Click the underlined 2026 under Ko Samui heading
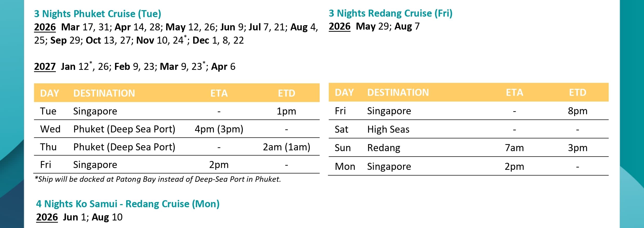Viewport: 644px width, 228px height. click(47, 217)
